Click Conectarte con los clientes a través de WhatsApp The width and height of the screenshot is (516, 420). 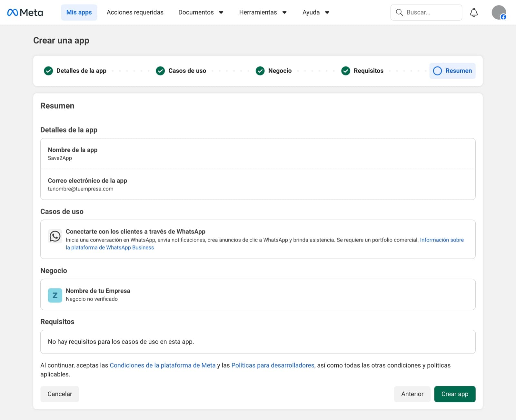pyautogui.click(x=135, y=231)
